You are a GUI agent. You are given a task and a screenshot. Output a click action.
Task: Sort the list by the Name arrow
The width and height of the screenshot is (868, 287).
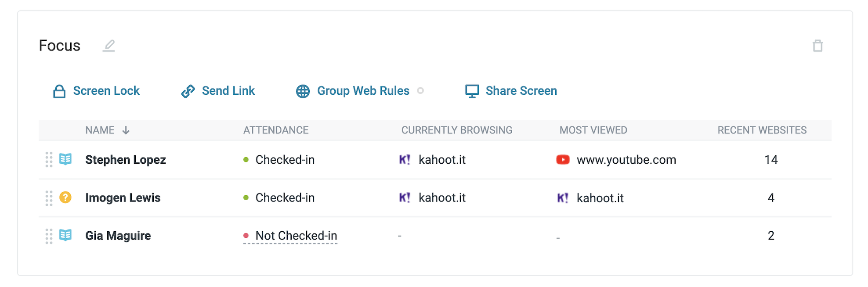pyautogui.click(x=126, y=130)
